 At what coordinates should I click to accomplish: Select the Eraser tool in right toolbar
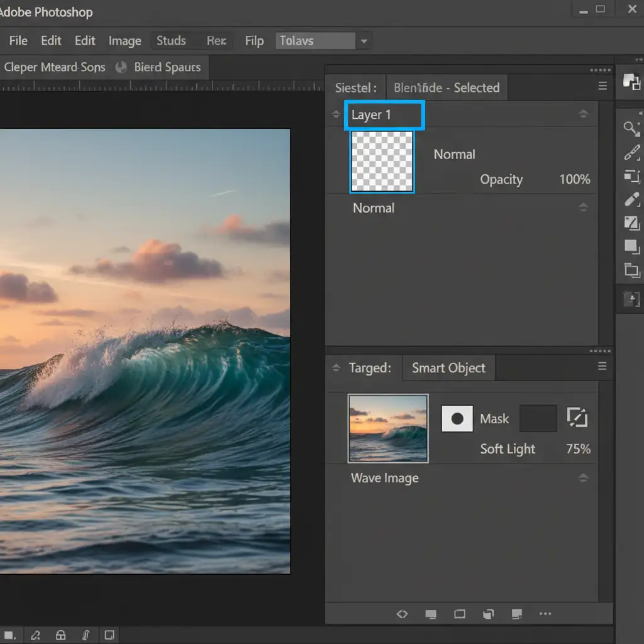631,200
